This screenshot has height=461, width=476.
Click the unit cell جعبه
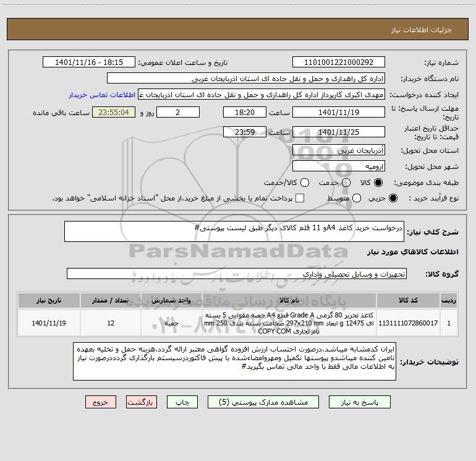pos(171,323)
